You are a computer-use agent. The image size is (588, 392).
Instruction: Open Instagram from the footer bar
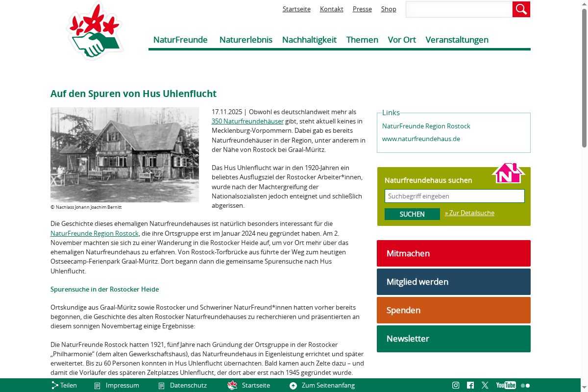456,385
